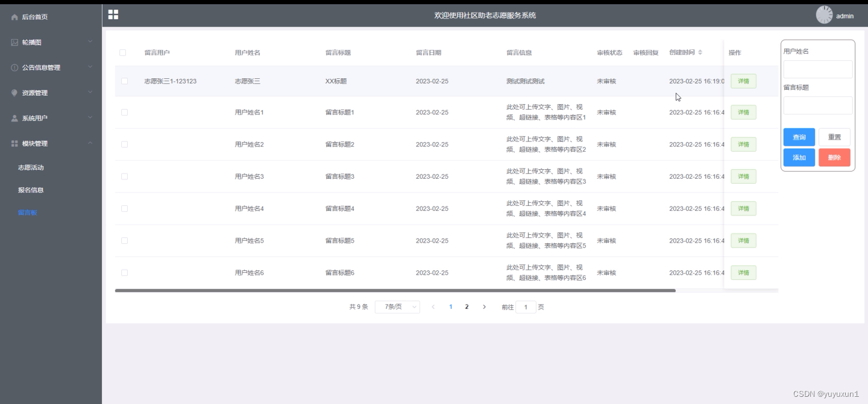Click the 共 9 条 total count
The width and height of the screenshot is (868, 404).
point(358,307)
